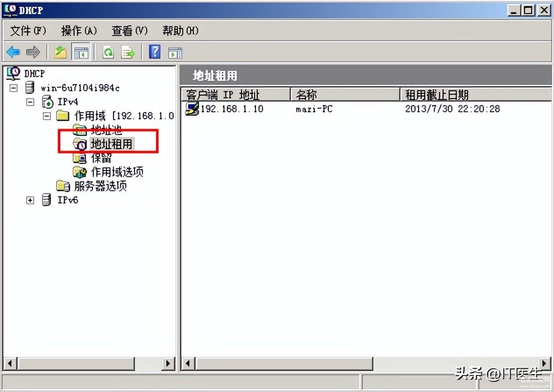The height and width of the screenshot is (392, 554).
Task: Collapse the IPv4 tree node
Action: pos(30,102)
